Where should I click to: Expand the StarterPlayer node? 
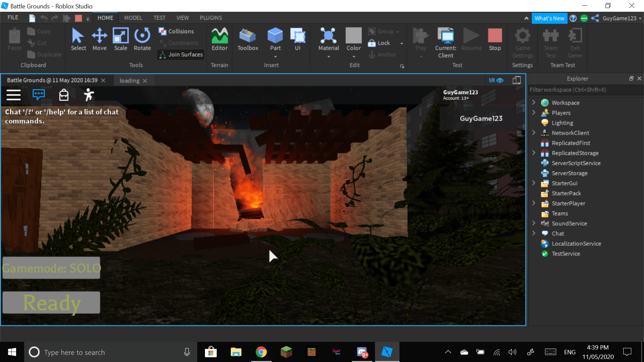[x=534, y=203]
